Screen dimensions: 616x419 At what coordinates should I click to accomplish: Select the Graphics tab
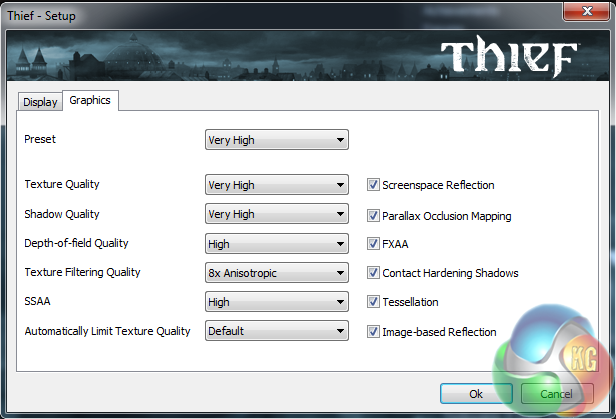coord(90,101)
